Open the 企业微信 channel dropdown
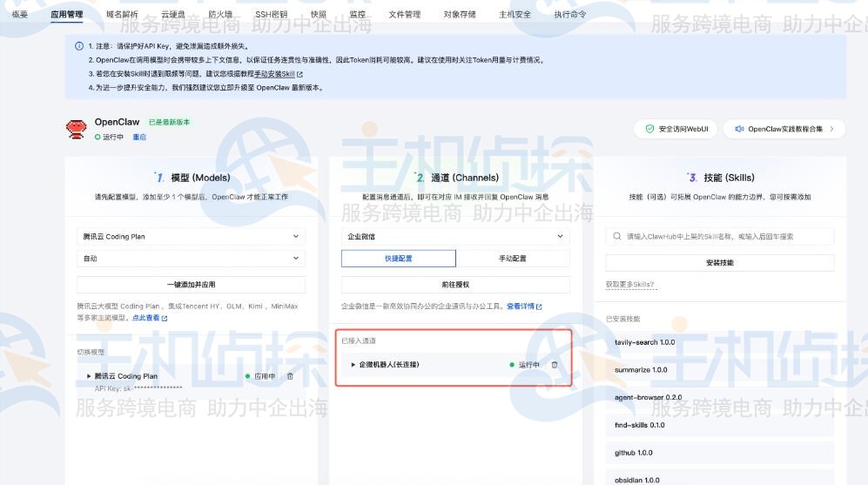The height and width of the screenshot is (485, 868). point(455,237)
